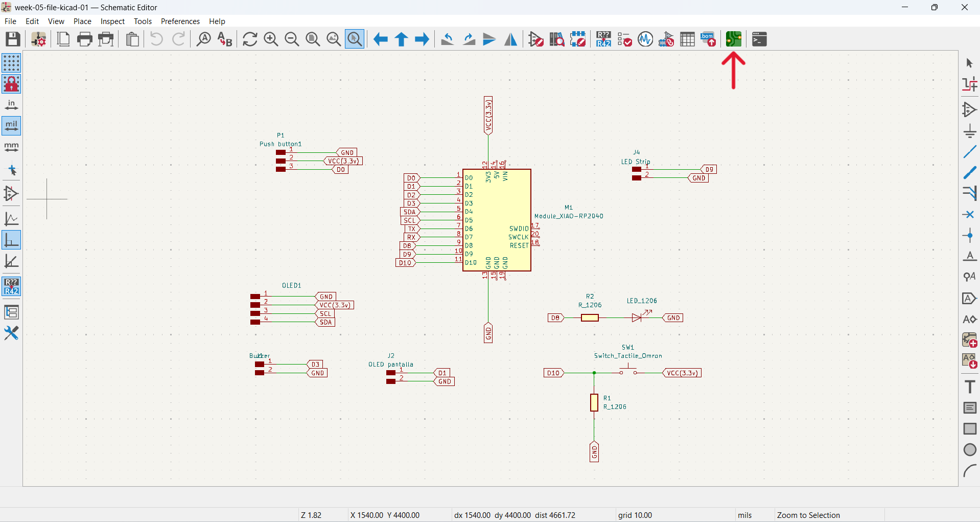Screen dimensions: 980x522
Task: Open Schematic Setup settings icon
Action: point(39,39)
